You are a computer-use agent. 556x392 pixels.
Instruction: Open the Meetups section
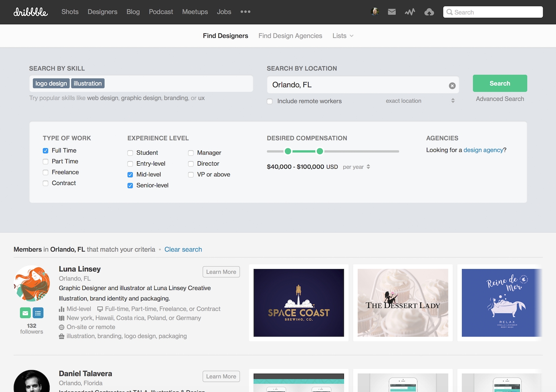point(195,12)
